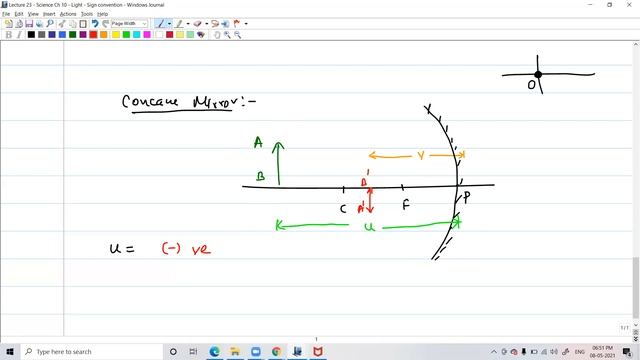
Task: Open Task View on taskbar
Action: [x=193, y=351]
